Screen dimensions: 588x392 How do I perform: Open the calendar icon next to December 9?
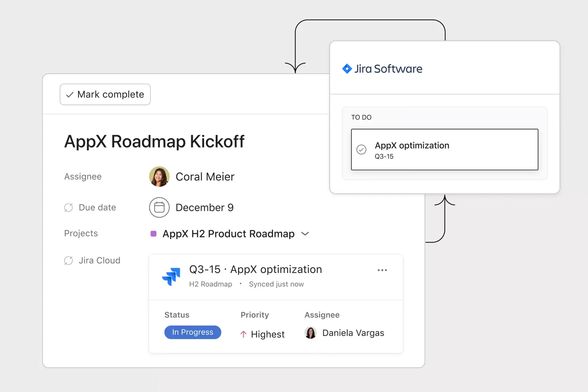tap(159, 207)
